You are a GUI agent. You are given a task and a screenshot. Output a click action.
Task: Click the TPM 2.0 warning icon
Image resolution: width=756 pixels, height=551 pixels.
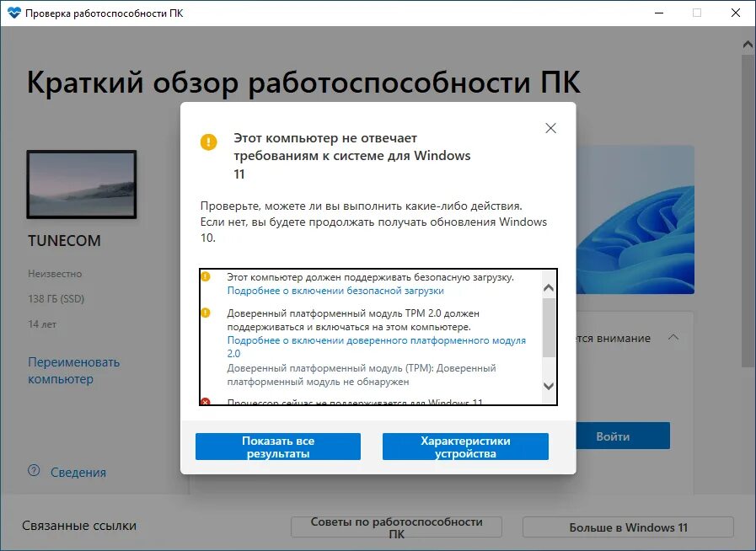(x=206, y=313)
